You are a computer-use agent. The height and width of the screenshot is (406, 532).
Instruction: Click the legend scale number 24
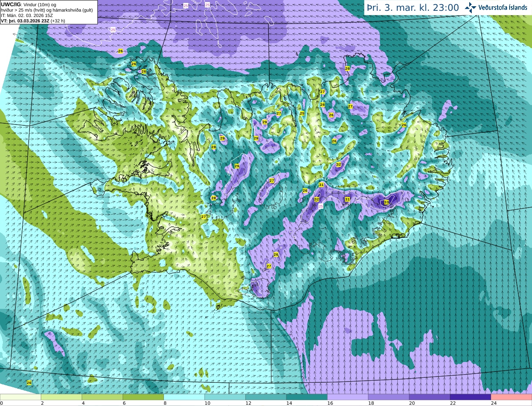point(494,403)
